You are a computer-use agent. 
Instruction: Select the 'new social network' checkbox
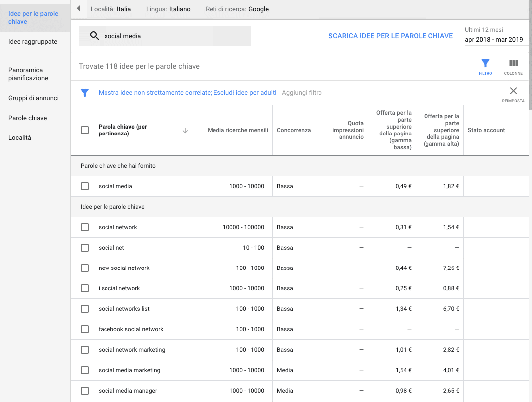(85, 268)
